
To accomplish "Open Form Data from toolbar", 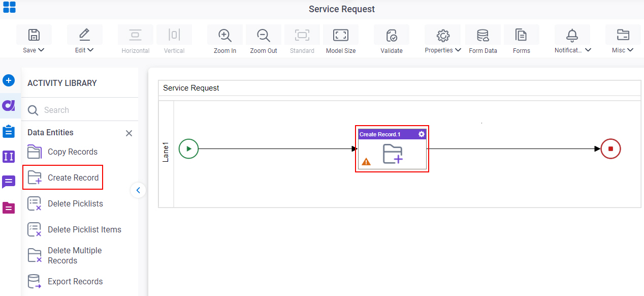I will [482, 35].
